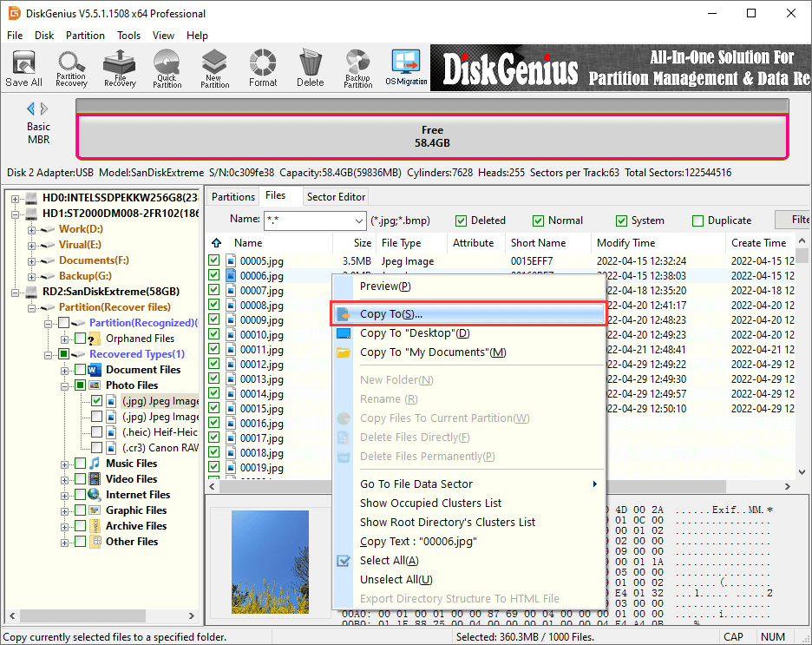Start OS Migration from toolbar
The height and width of the screenshot is (645, 812).
[x=406, y=68]
